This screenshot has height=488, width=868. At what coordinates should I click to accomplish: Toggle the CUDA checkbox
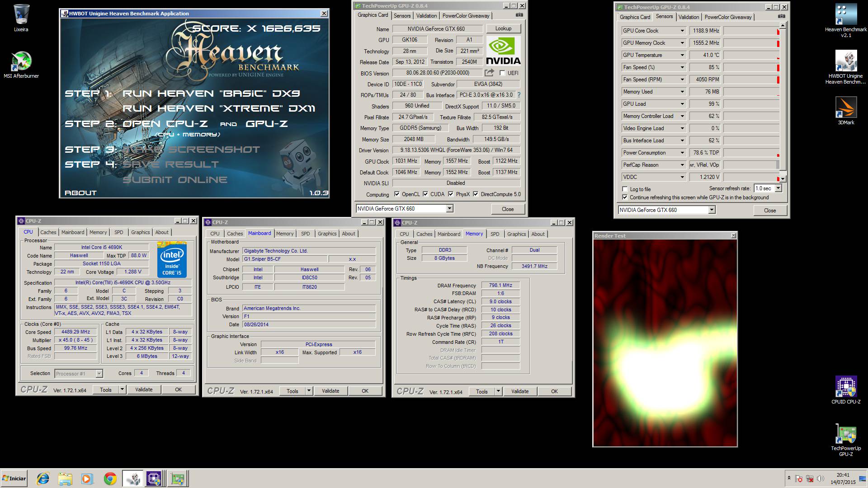(425, 194)
